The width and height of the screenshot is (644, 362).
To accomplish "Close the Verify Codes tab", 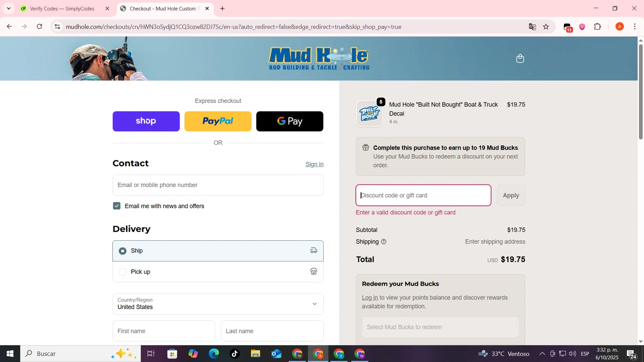I will click(x=107, y=9).
